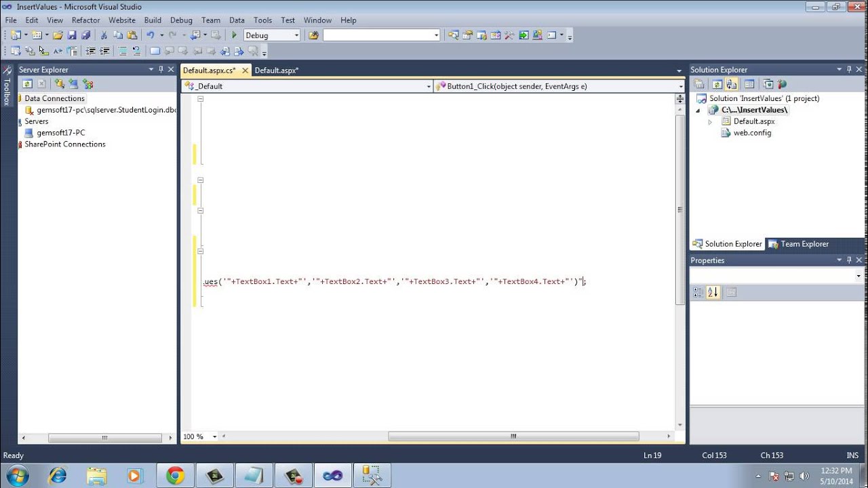Image resolution: width=868 pixels, height=488 pixels.
Task: Click Connect to Database icon
Action: [x=60, y=84]
